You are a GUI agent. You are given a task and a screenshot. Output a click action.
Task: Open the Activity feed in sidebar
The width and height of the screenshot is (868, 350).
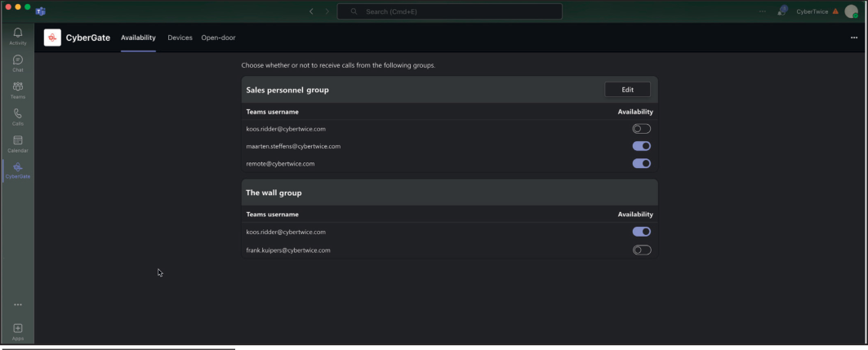click(x=18, y=35)
